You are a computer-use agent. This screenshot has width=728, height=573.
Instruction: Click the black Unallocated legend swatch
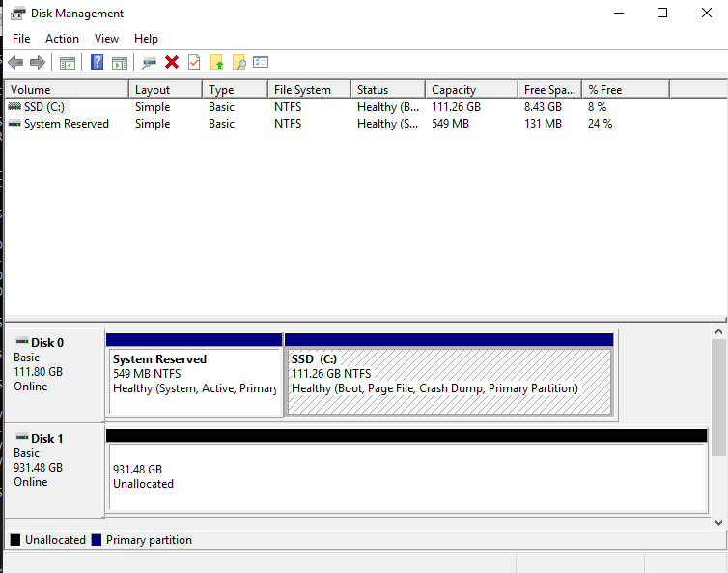point(15,540)
